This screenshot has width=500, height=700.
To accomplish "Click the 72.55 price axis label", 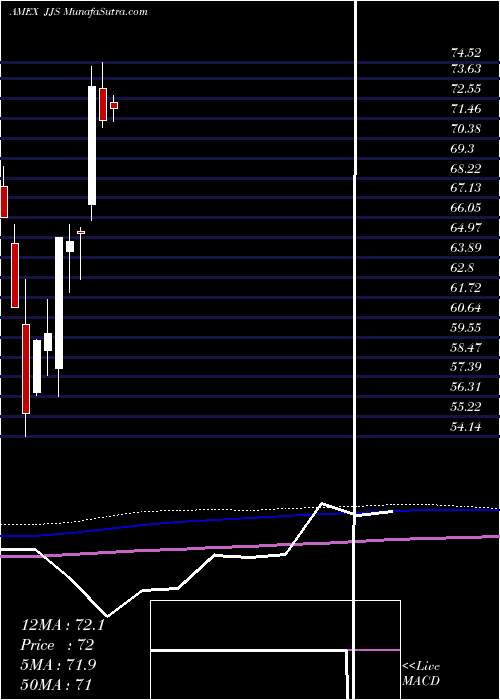I will [x=466, y=89].
